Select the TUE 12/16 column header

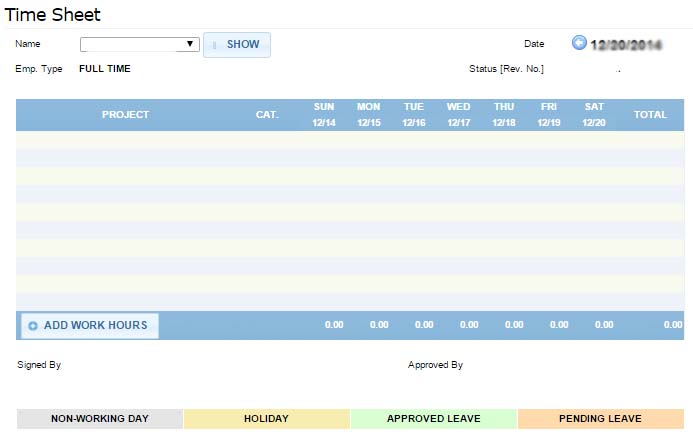pos(414,115)
